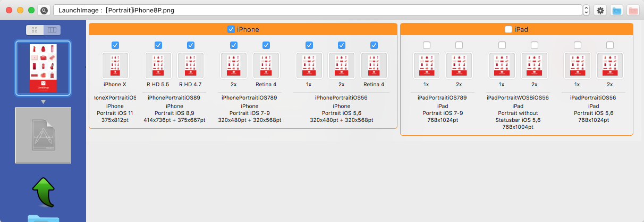The image size is (644, 222).
Task: Click the iPadPortraitiOS789 label text
Action: coord(443,98)
